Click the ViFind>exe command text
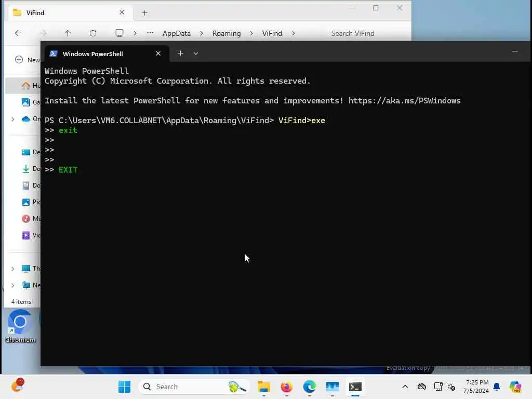 [x=302, y=121]
